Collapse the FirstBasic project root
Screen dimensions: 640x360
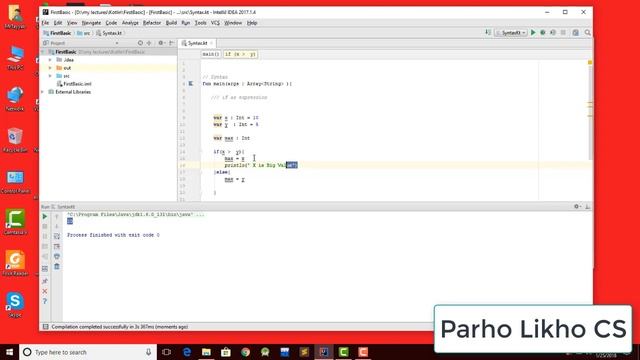click(x=42, y=52)
